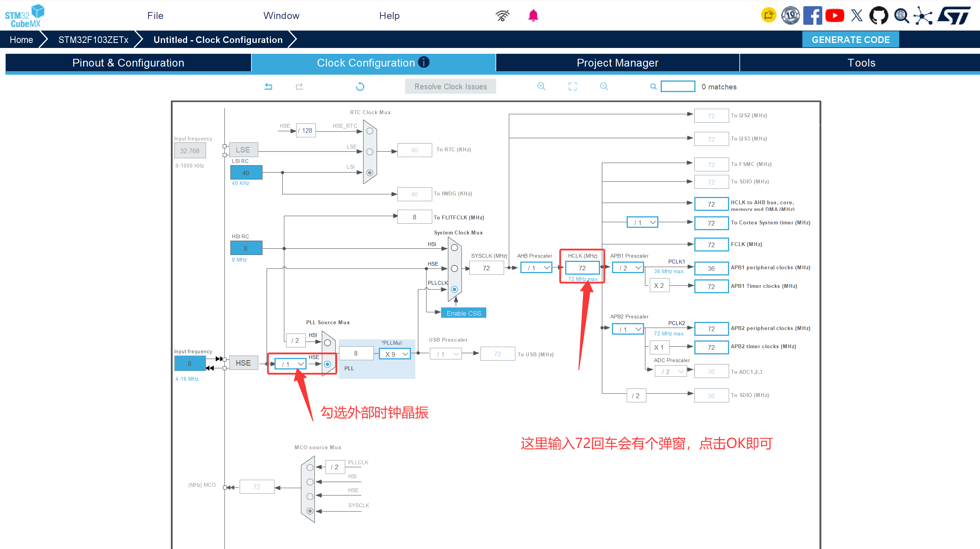Click Resolve Clock Issues button

450,87
